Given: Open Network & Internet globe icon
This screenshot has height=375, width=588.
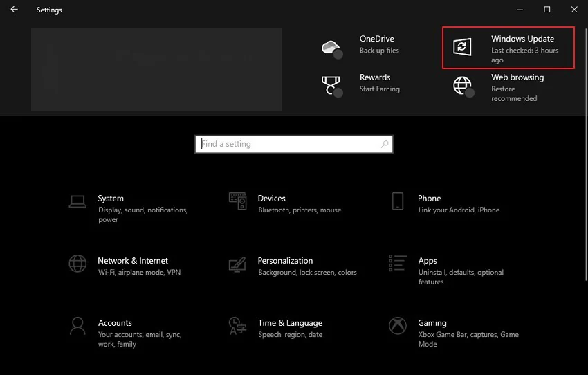Looking at the screenshot, I should click(x=77, y=264).
